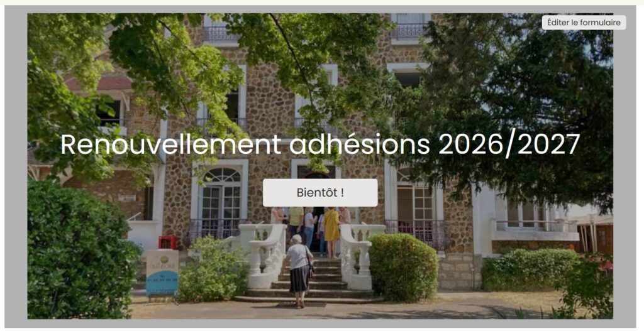
Task: Click the left white stair balustrade
Action: 264,254
